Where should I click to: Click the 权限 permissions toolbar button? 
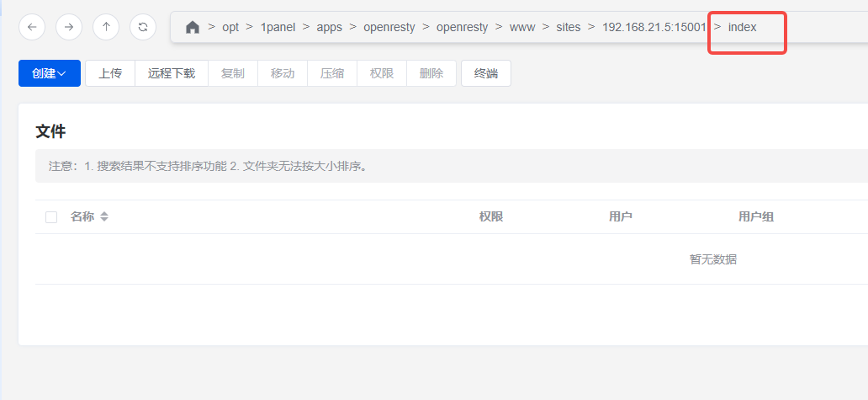(x=382, y=73)
